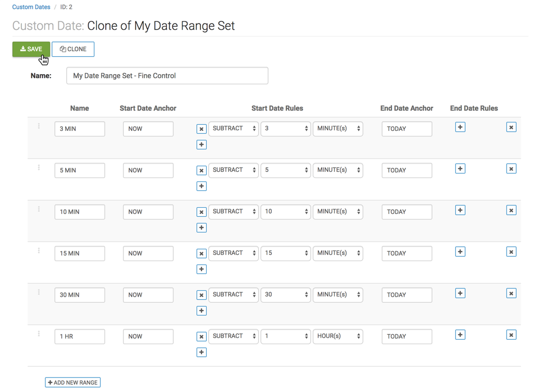Edit the custom date set Name field
This screenshot has height=392, width=534.
point(167,76)
